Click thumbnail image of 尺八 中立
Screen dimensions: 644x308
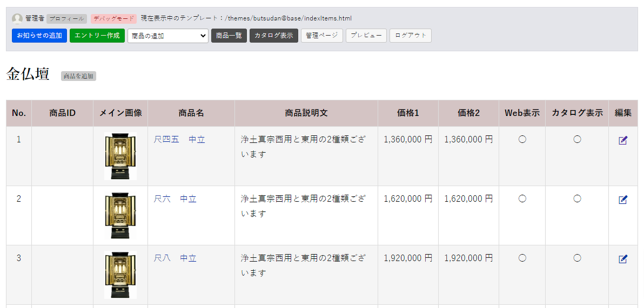pos(120,275)
